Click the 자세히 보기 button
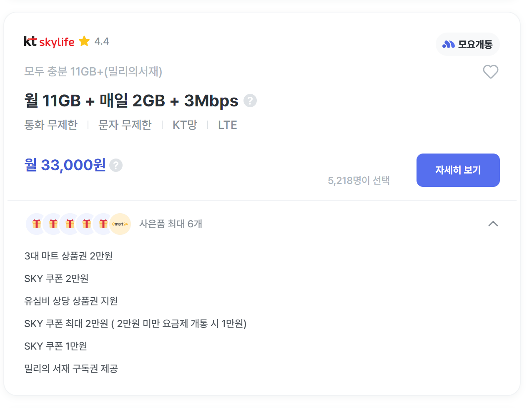The height and width of the screenshot is (408, 532). pyautogui.click(x=458, y=170)
